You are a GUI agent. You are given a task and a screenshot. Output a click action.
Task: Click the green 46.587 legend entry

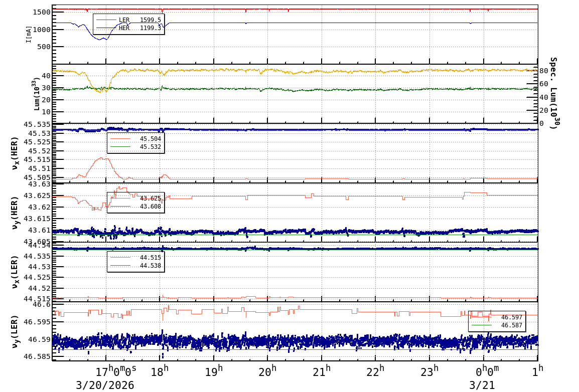[497, 325]
